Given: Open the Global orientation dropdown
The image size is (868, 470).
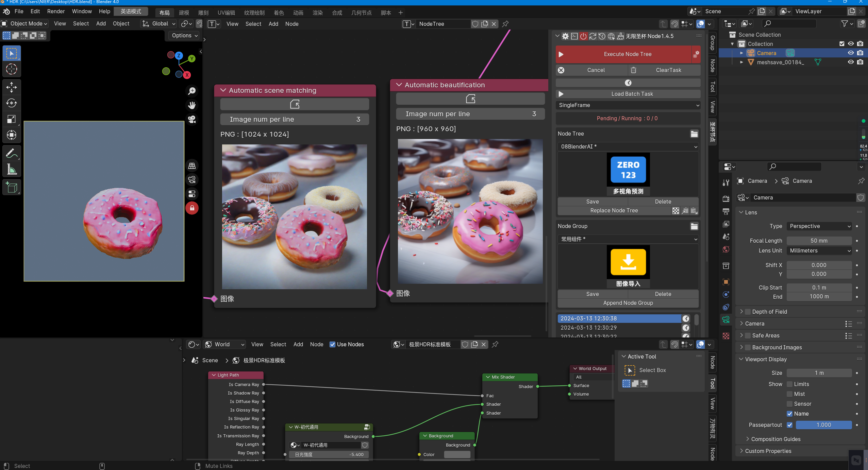Looking at the screenshot, I should click(x=159, y=24).
